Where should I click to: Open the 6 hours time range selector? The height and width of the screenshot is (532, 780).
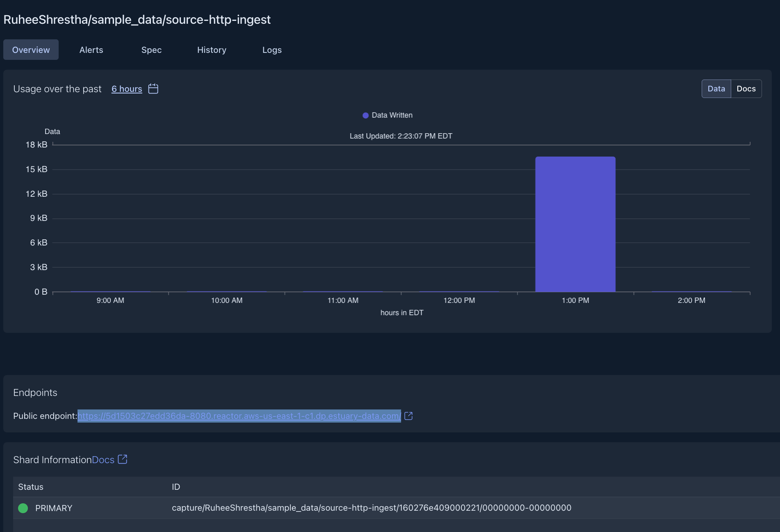point(127,89)
